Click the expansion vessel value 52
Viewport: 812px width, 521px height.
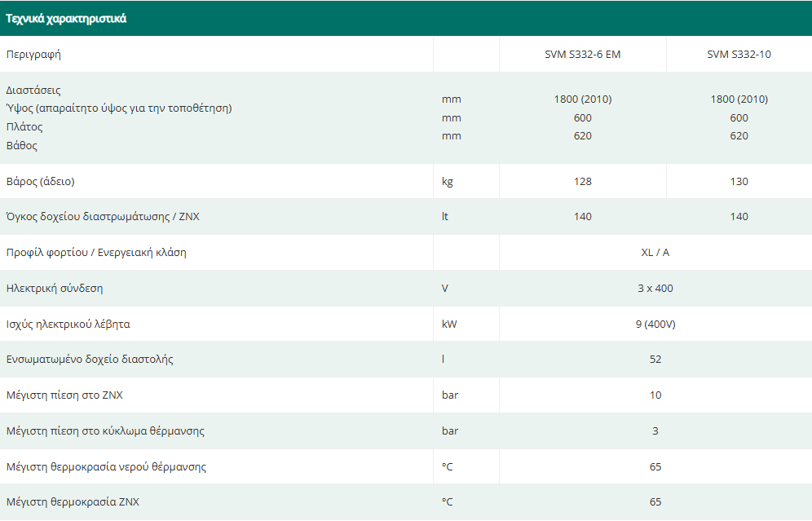(655, 359)
